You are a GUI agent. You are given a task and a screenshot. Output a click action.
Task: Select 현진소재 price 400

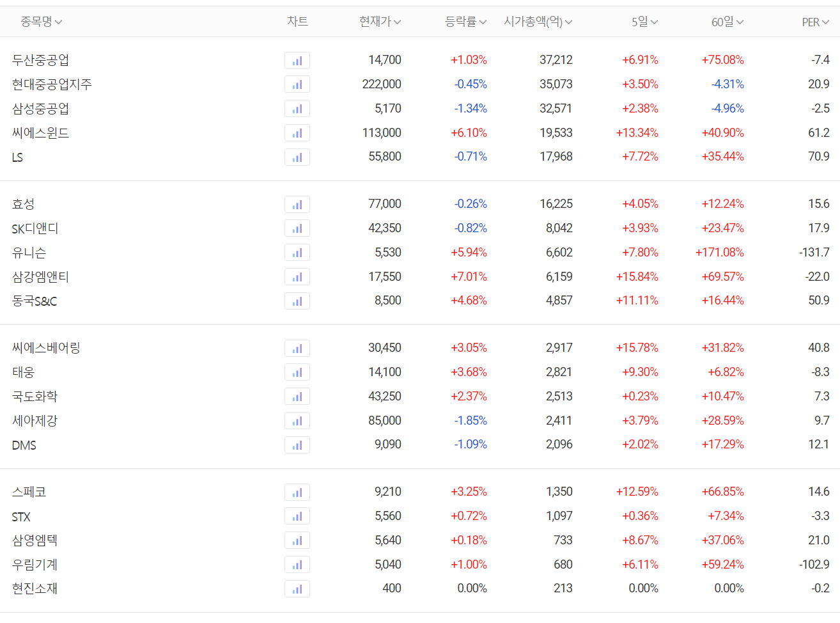click(392, 588)
